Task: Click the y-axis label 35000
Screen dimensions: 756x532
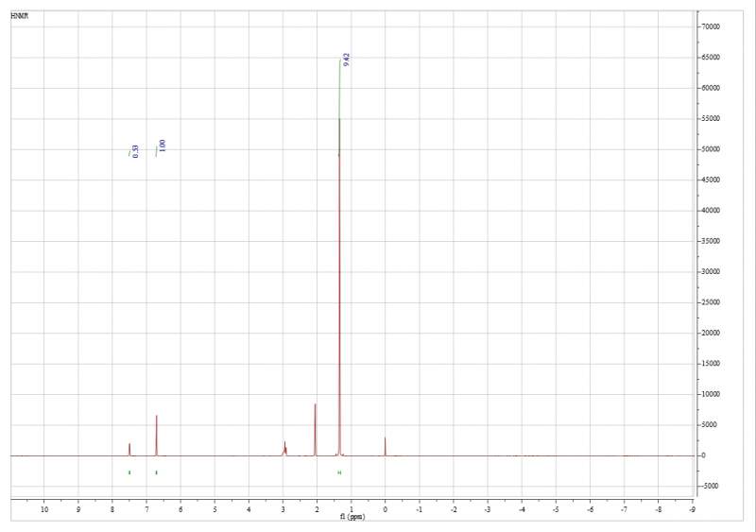Action: 712,241
